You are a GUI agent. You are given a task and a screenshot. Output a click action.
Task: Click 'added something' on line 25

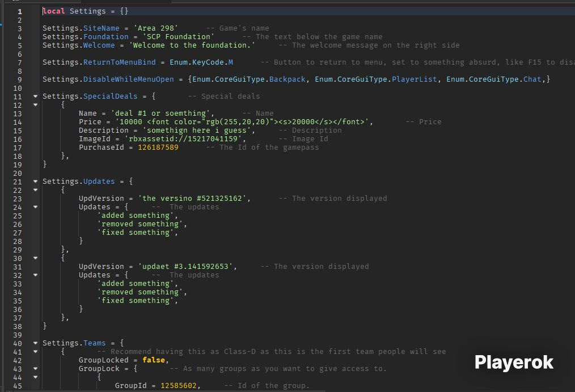(x=136, y=216)
